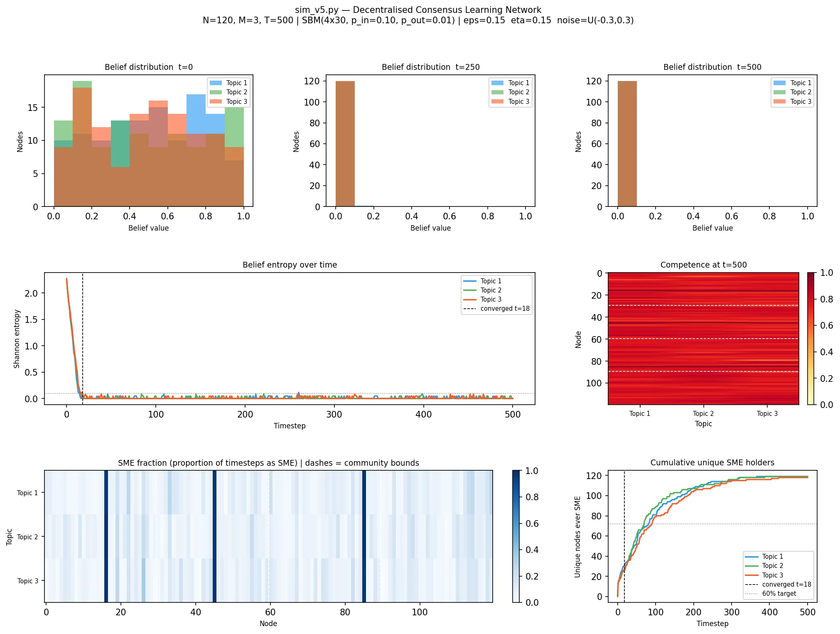Click Topic 1 blue swatch in t=0 legend

(216, 83)
